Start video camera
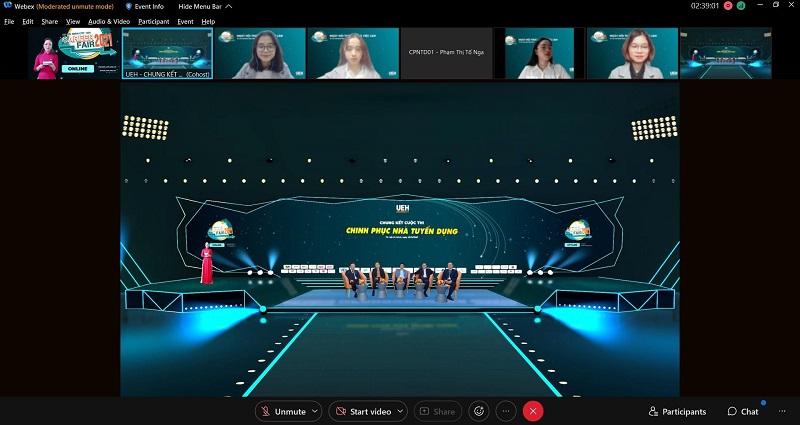Viewport: 800px width, 425px height. [363, 411]
